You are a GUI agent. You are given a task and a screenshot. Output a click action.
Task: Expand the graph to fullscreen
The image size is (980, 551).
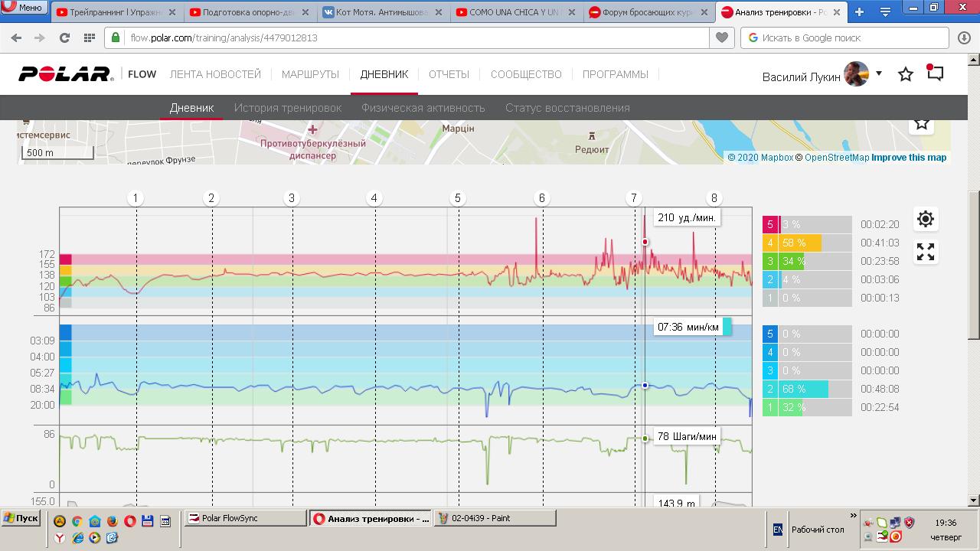[x=925, y=252]
